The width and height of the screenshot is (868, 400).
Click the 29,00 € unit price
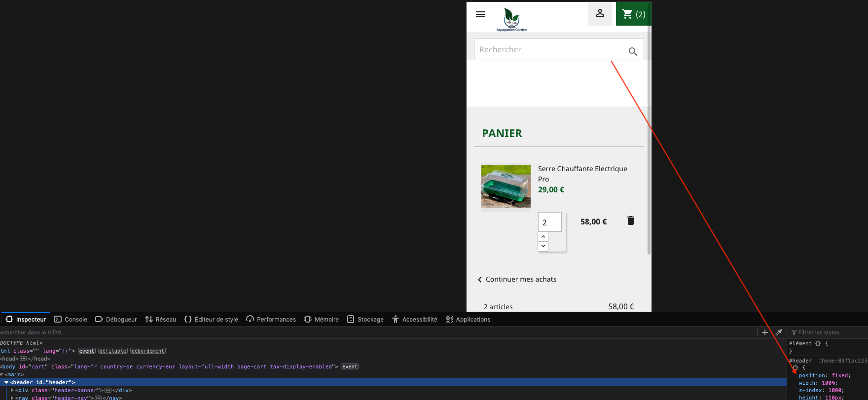click(x=551, y=189)
